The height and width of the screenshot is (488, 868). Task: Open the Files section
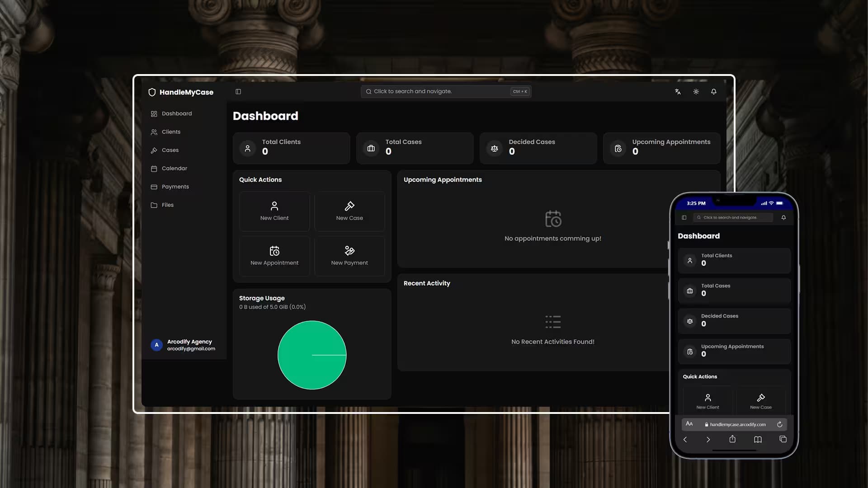click(168, 205)
